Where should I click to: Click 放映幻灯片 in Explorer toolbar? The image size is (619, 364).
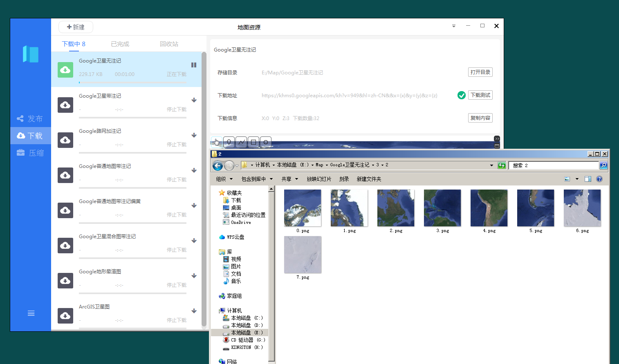point(319,179)
